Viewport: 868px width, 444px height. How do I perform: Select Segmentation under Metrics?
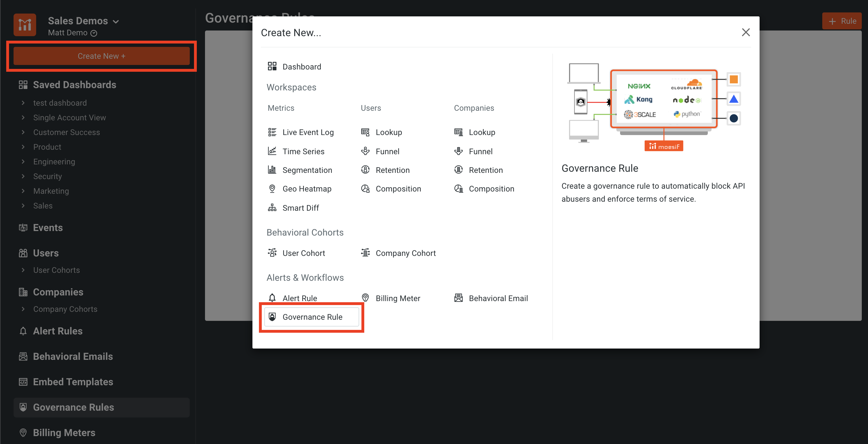[307, 170]
